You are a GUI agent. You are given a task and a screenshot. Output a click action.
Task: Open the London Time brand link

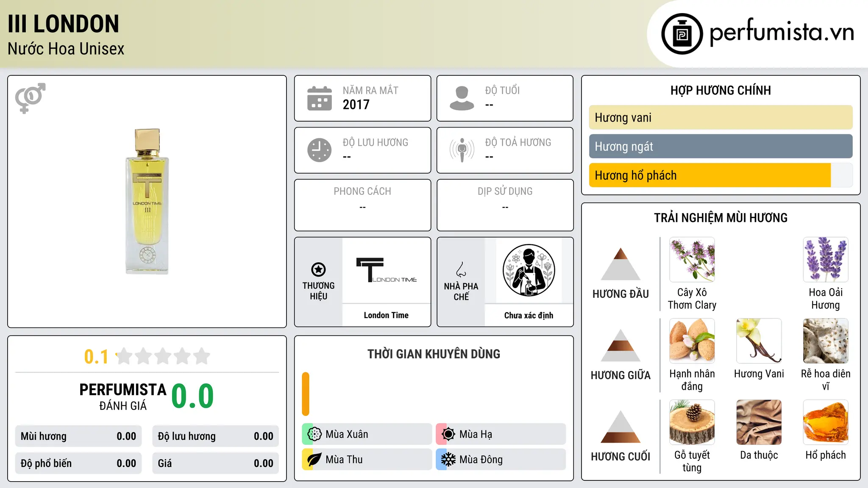[386, 315]
